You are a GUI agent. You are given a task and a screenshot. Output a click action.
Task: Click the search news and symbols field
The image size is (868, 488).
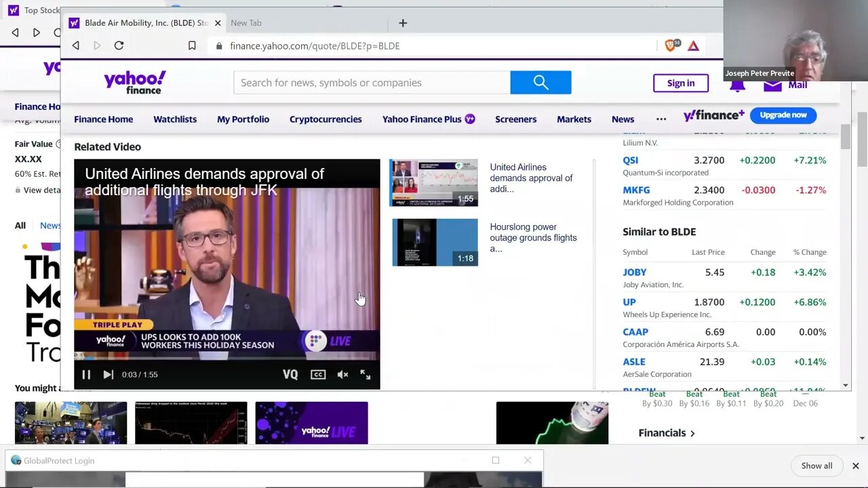(372, 83)
